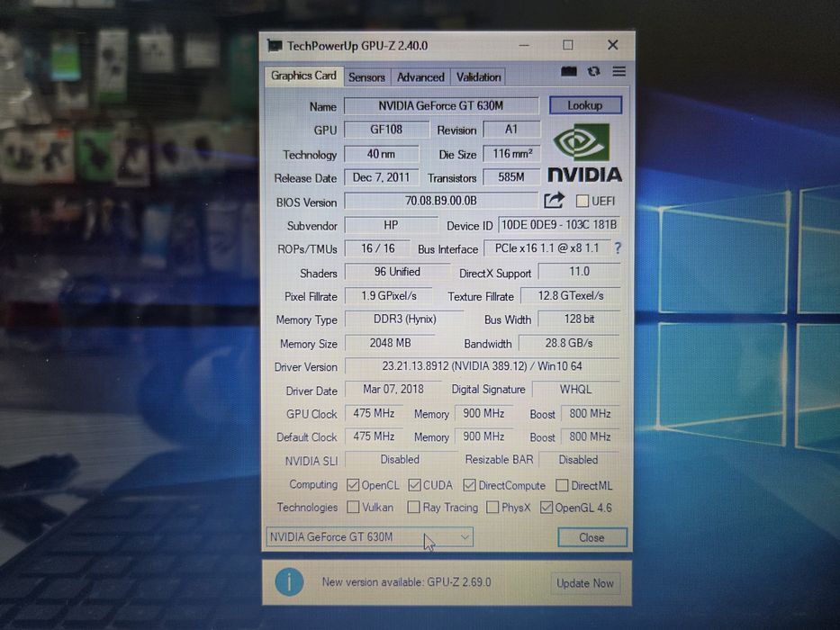Click the blue info icon in update bar

[289, 581]
